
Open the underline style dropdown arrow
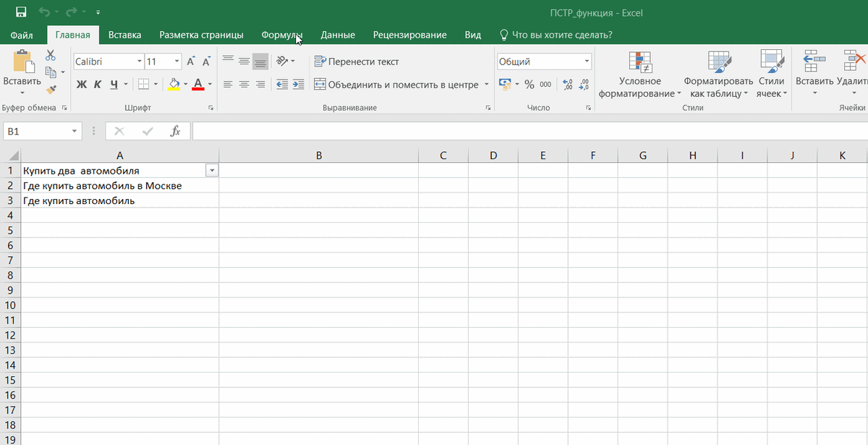click(126, 85)
